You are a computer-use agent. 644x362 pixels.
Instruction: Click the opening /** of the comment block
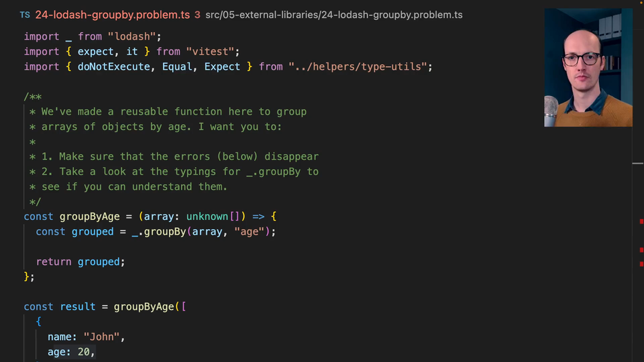coord(33,97)
